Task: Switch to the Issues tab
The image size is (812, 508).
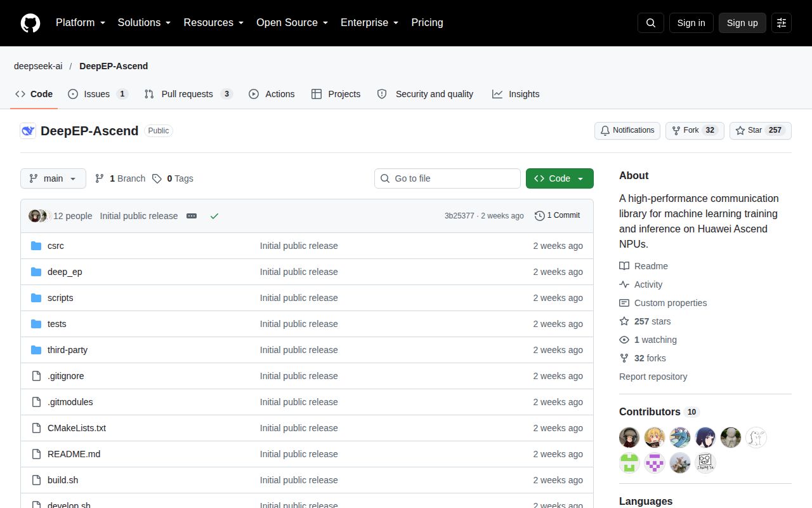Action: [x=98, y=94]
